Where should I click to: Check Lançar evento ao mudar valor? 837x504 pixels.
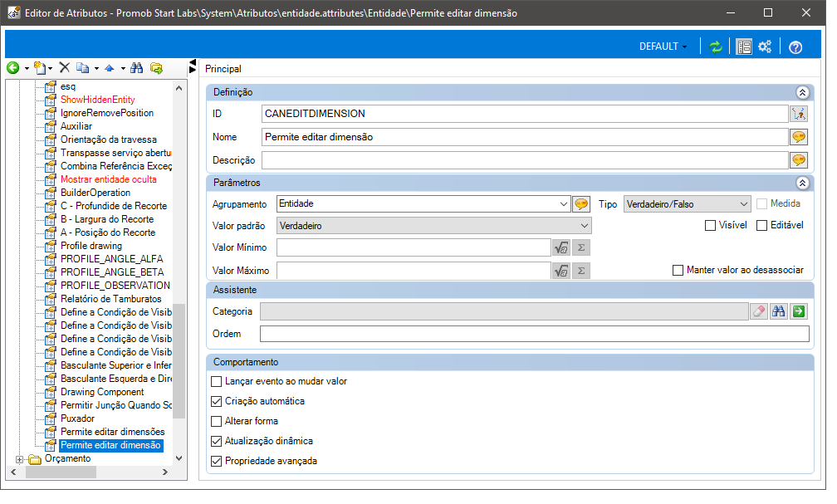(216, 382)
